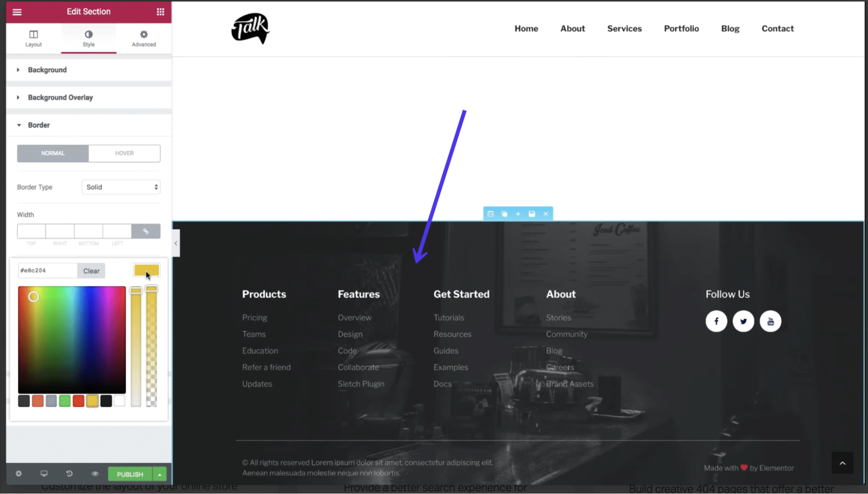Toggle NORMAL state for border settings
The image size is (868, 494).
click(53, 153)
